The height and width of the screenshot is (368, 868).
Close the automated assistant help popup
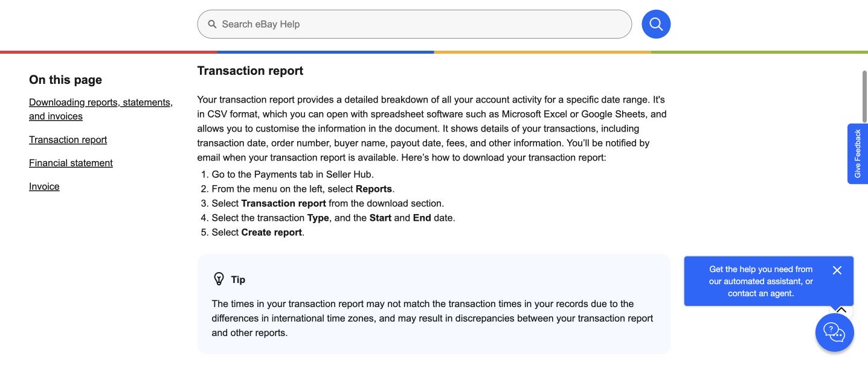[837, 270]
